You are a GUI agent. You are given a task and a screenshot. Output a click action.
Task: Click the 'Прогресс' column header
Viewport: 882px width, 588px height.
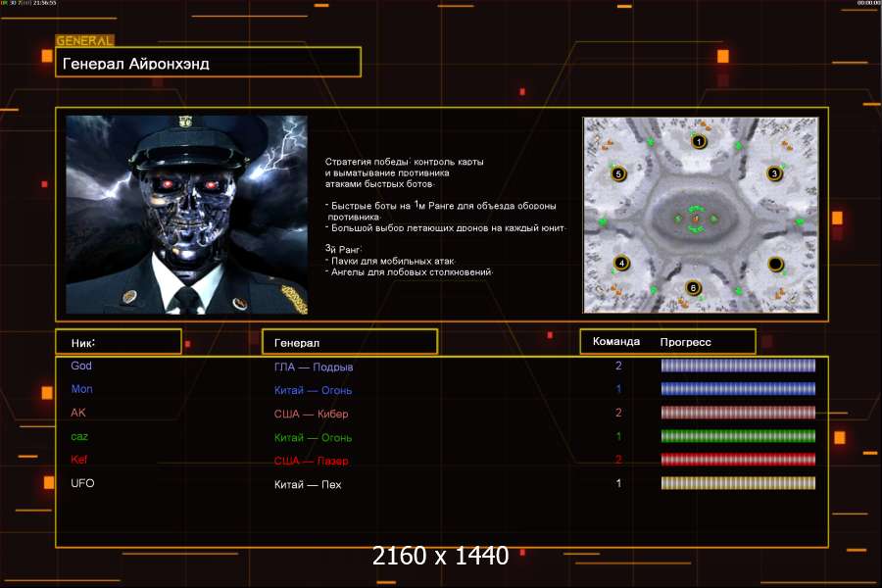tap(686, 342)
